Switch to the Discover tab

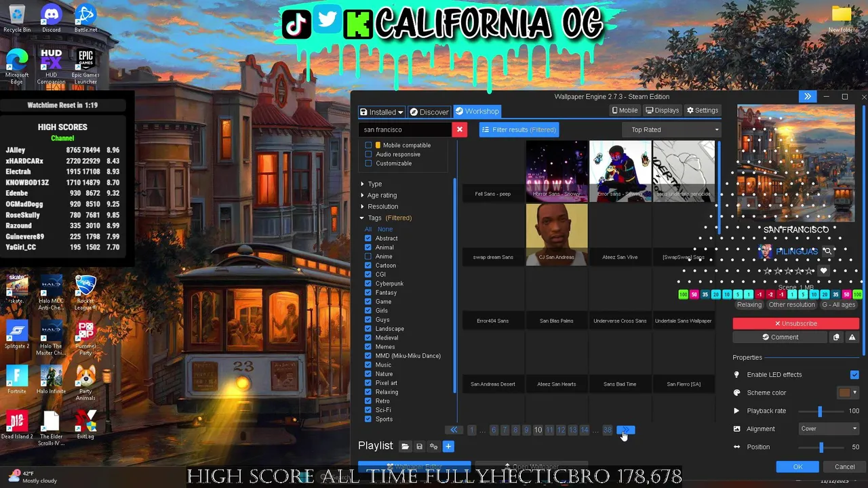(429, 112)
